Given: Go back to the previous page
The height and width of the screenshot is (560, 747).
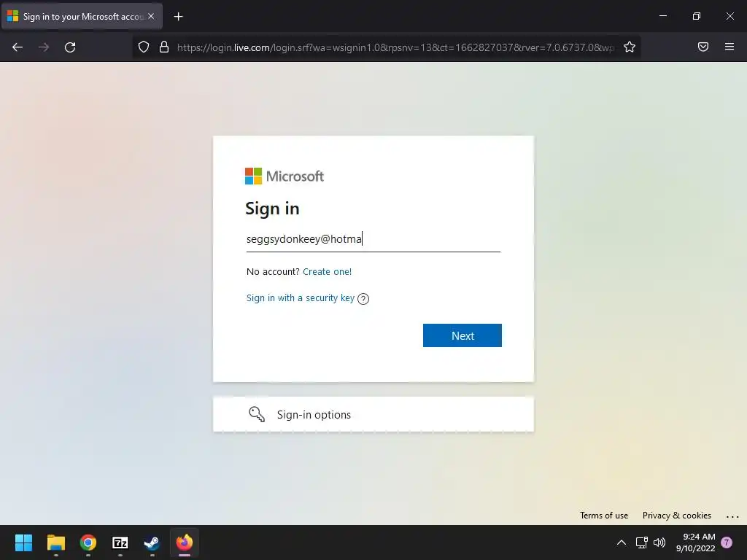Looking at the screenshot, I should (x=18, y=47).
